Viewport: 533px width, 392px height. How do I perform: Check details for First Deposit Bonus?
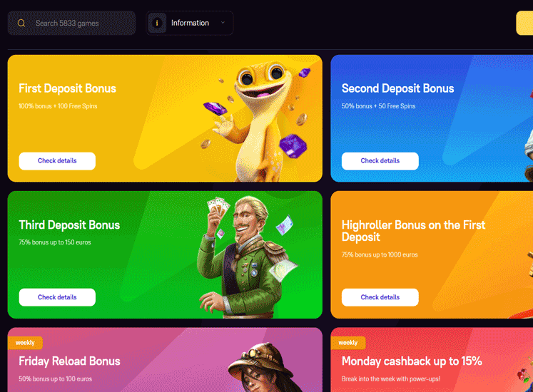coord(57,160)
